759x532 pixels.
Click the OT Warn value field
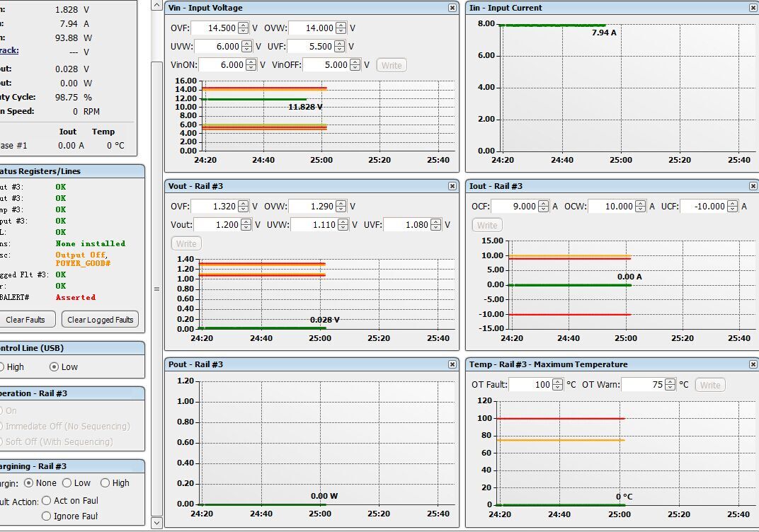coord(643,385)
